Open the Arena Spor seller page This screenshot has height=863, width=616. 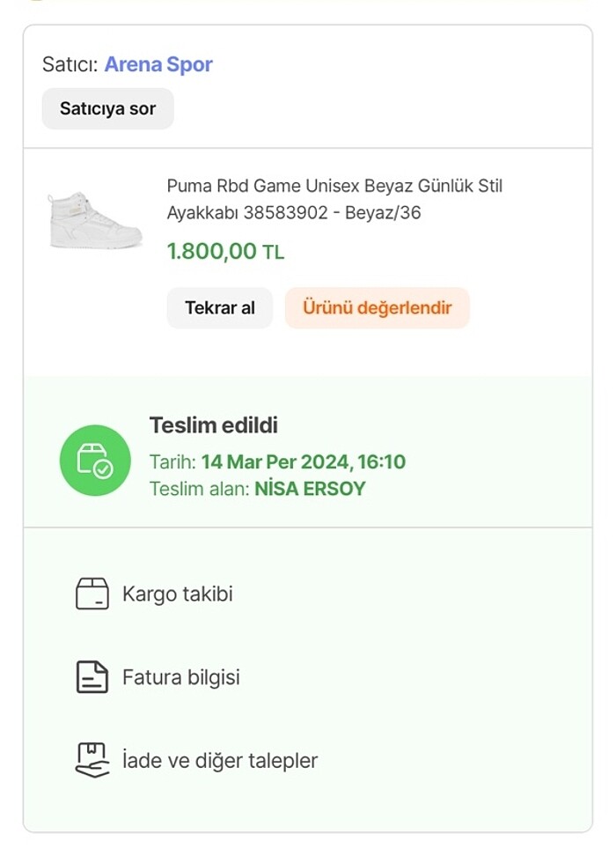coord(158,64)
